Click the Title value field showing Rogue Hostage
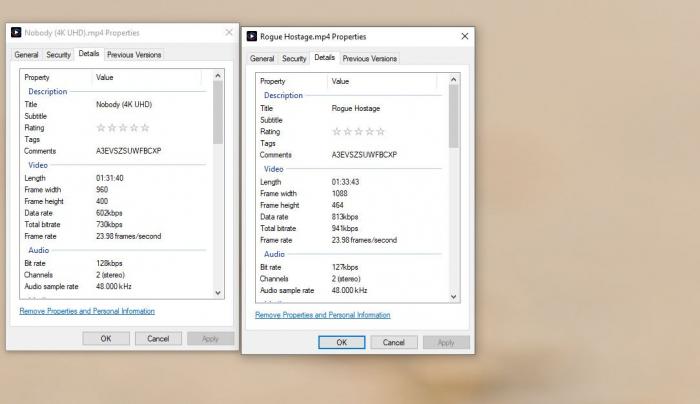 pos(356,108)
